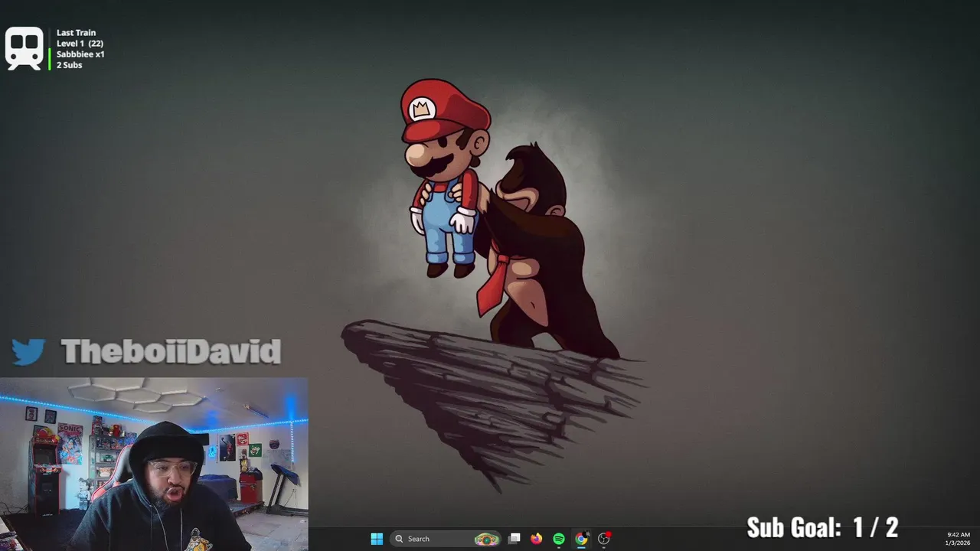Open Task View from the taskbar
The width and height of the screenshot is (980, 551).
[x=514, y=539]
